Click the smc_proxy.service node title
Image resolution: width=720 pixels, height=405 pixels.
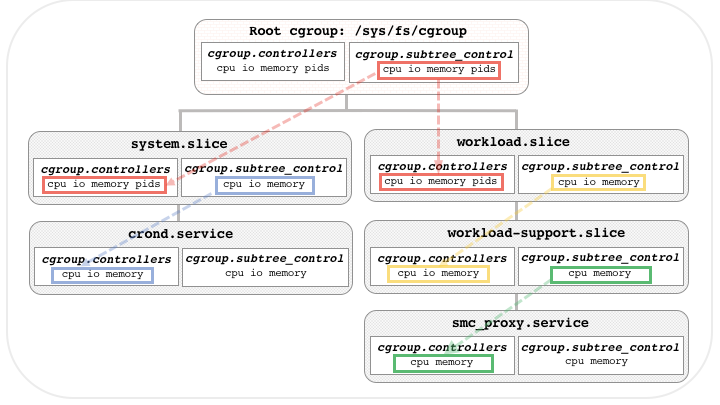tap(526, 323)
